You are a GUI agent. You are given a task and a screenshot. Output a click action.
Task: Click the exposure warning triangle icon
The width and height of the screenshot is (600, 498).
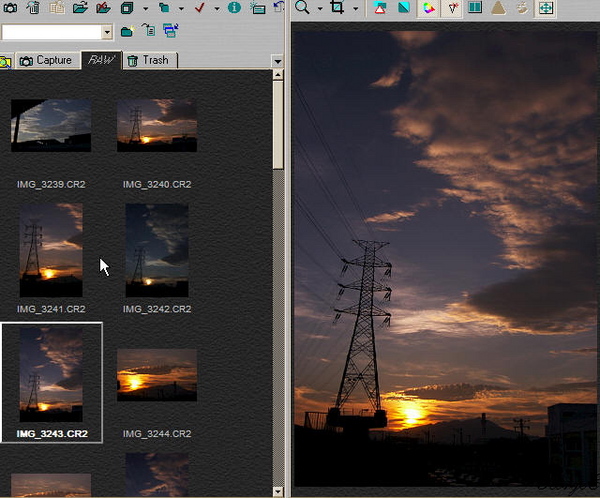(380, 8)
